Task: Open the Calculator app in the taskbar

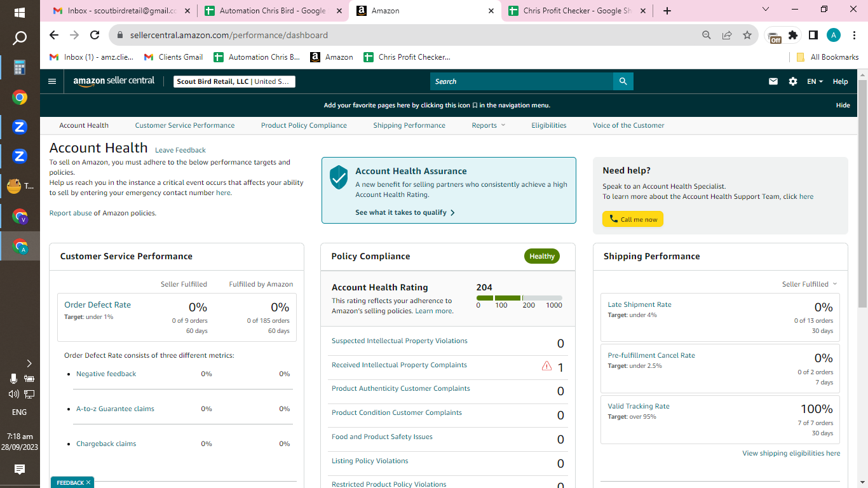Action: pos(20,67)
